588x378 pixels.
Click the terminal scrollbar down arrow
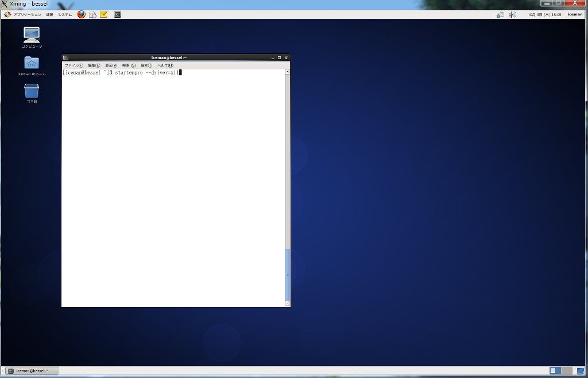point(288,303)
